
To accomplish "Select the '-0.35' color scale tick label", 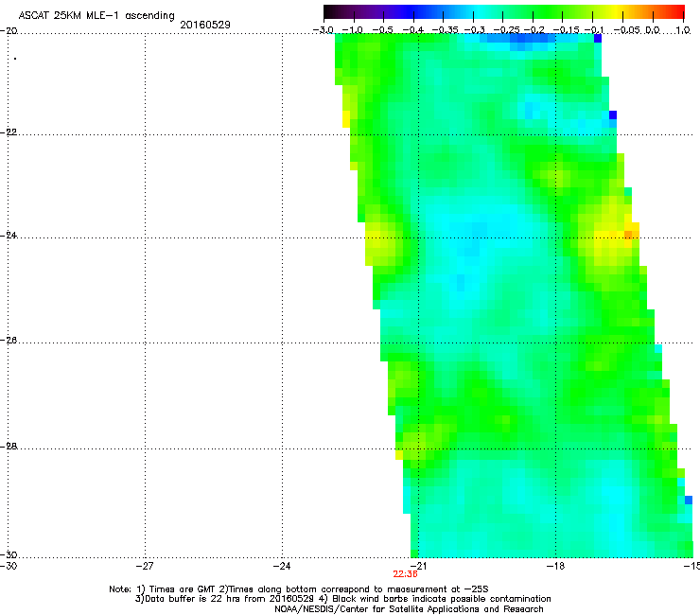I will pos(446,30).
